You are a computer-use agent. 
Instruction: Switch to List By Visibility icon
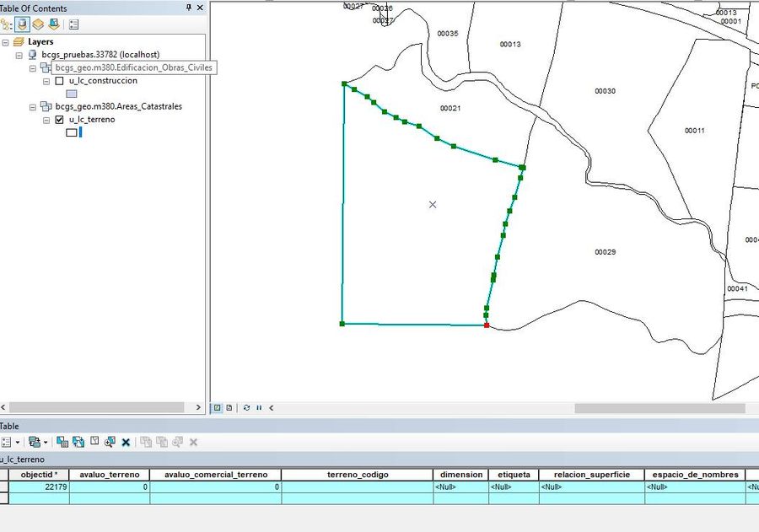click(x=38, y=24)
